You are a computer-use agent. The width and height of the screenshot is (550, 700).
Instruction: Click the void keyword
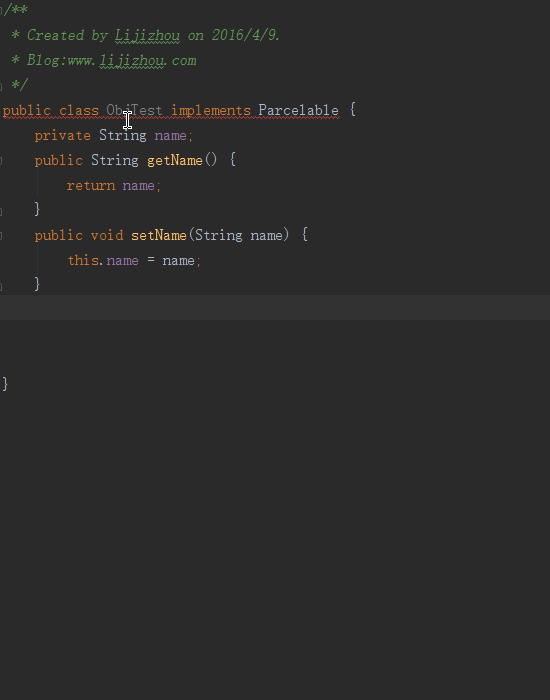[107, 235]
